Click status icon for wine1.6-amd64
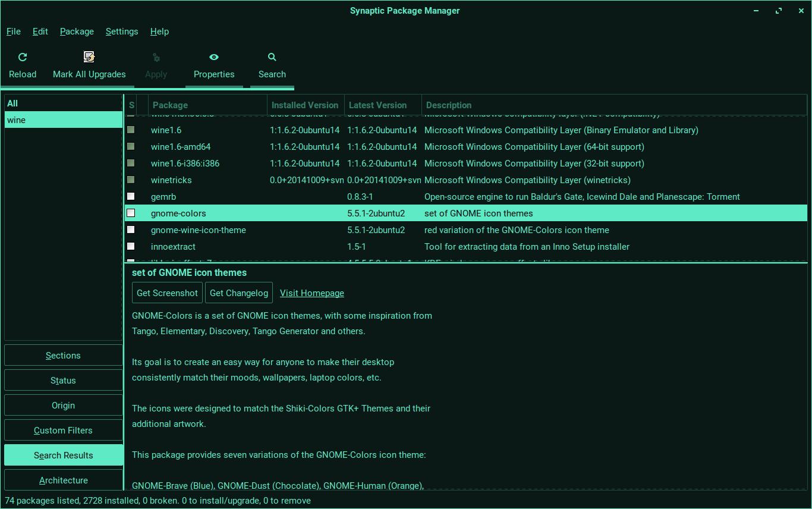The width and height of the screenshot is (812, 509). point(131,146)
